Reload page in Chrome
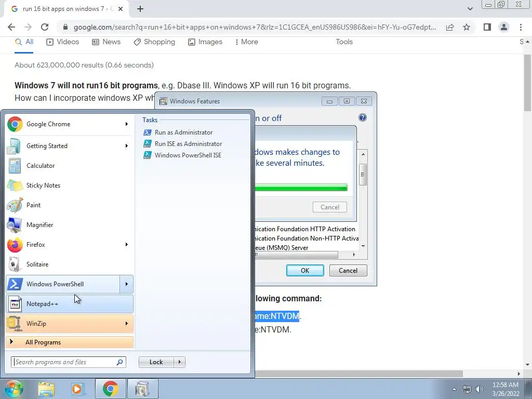The width and height of the screenshot is (532, 399). click(x=45, y=27)
